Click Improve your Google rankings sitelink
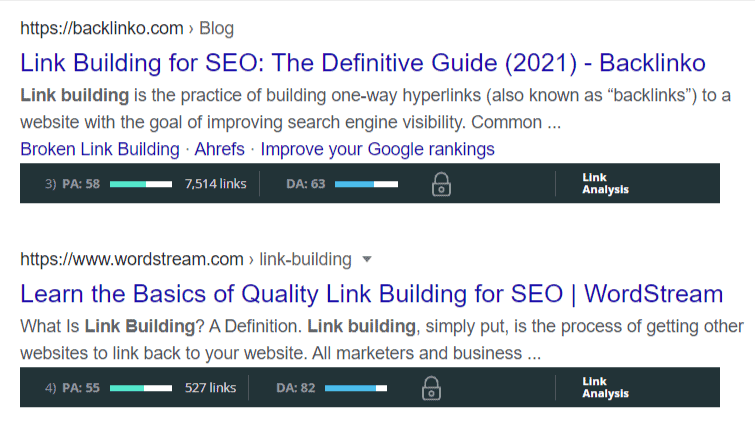 point(378,149)
